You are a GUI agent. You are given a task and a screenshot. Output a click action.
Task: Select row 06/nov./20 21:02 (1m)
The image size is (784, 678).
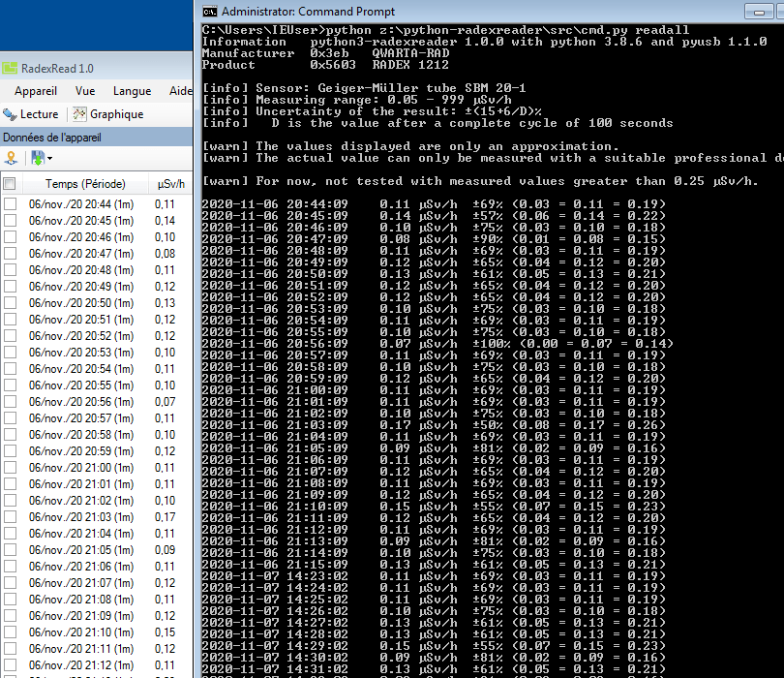tap(96, 501)
